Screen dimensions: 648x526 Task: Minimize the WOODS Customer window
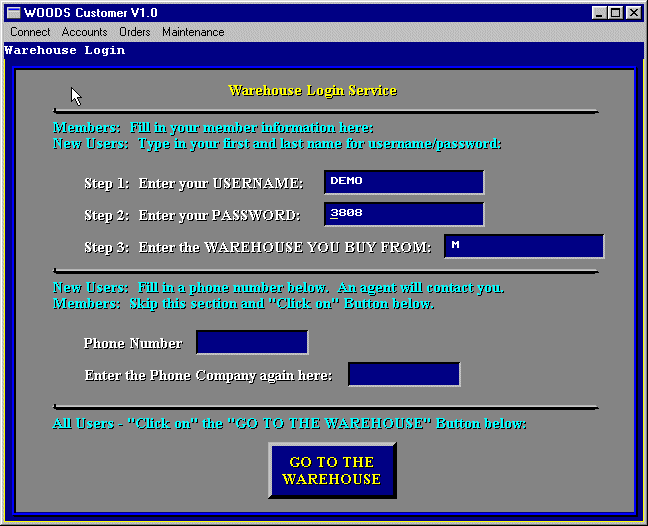click(599, 13)
